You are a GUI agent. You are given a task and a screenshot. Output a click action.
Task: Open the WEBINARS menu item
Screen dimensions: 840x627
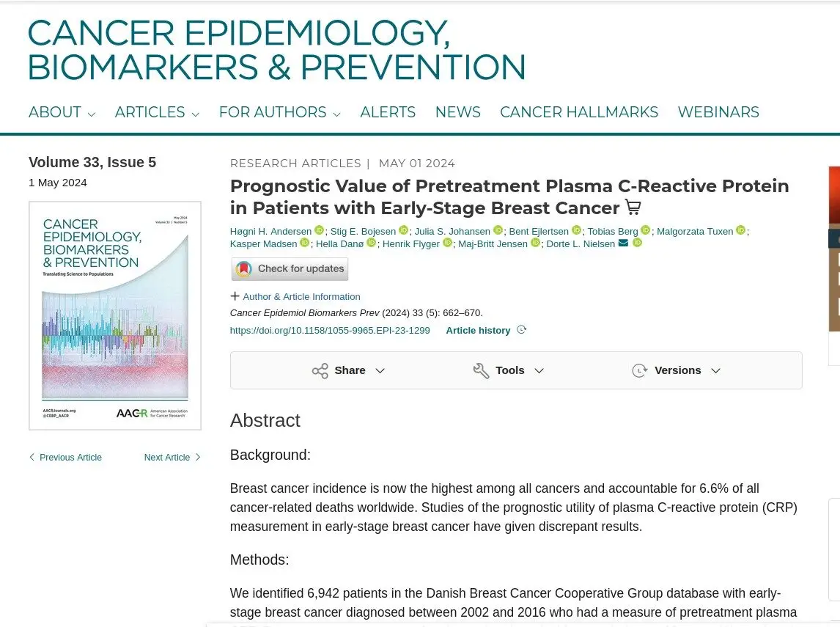(718, 112)
